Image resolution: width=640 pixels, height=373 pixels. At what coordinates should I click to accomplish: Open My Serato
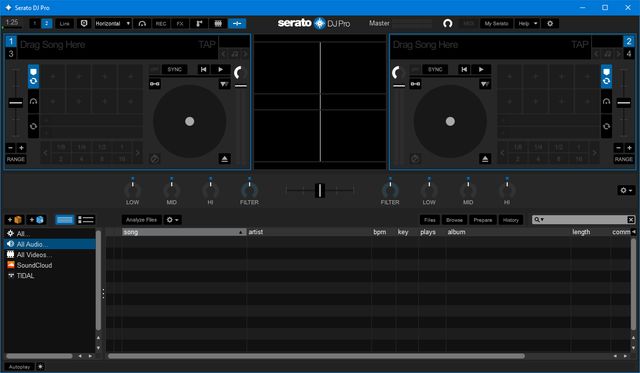click(496, 24)
